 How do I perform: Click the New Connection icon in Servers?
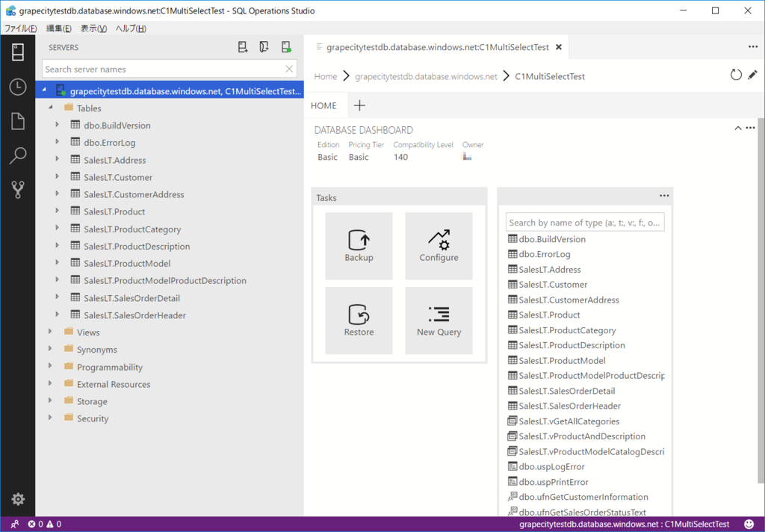click(x=243, y=47)
